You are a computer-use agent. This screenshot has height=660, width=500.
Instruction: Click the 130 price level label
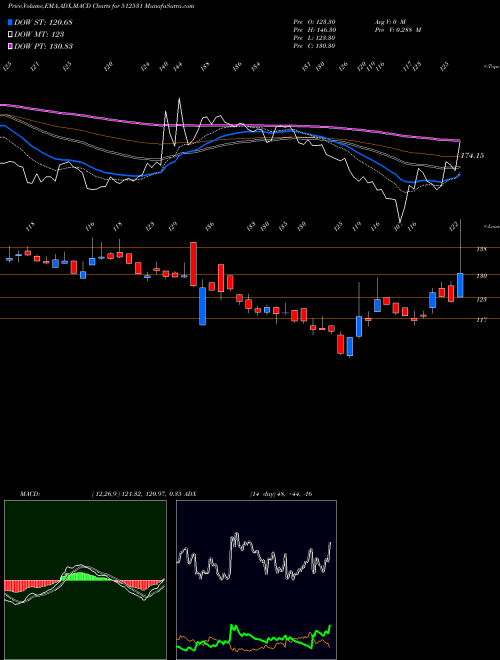click(481, 276)
